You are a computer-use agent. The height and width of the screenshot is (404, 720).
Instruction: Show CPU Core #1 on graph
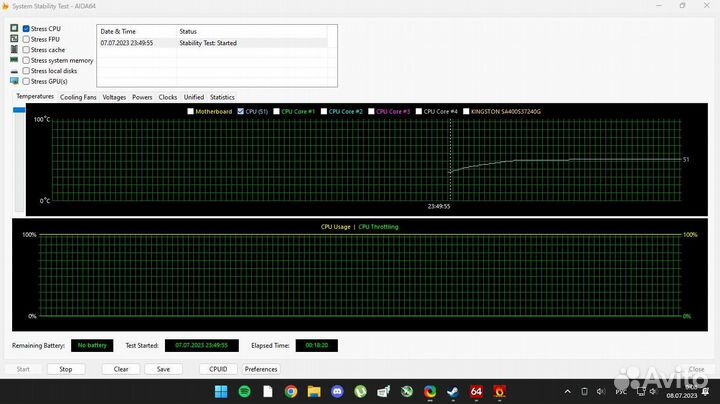point(277,111)
